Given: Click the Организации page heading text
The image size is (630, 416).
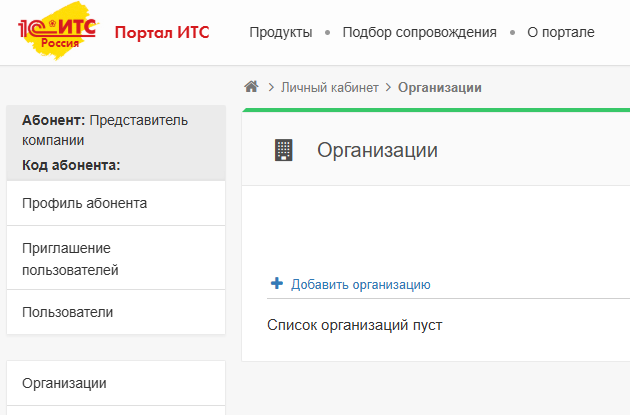Looking at the screenshot, I should point(377,150).
